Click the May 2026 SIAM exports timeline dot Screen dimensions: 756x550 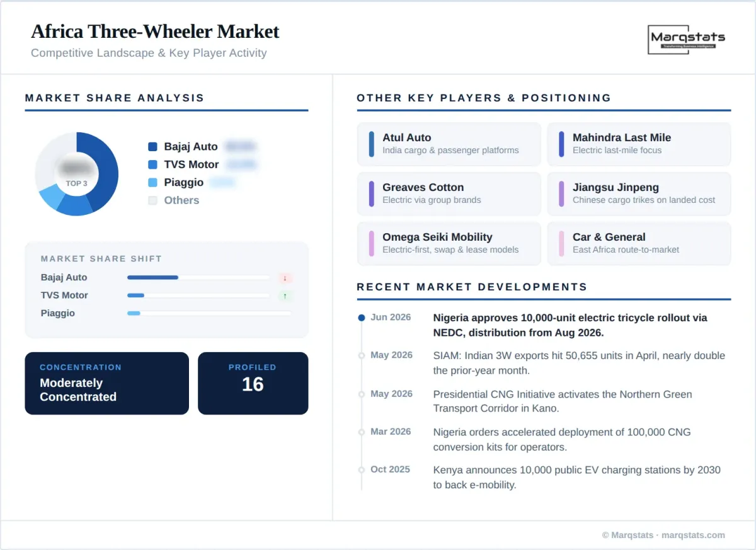(x=362, y=356)
